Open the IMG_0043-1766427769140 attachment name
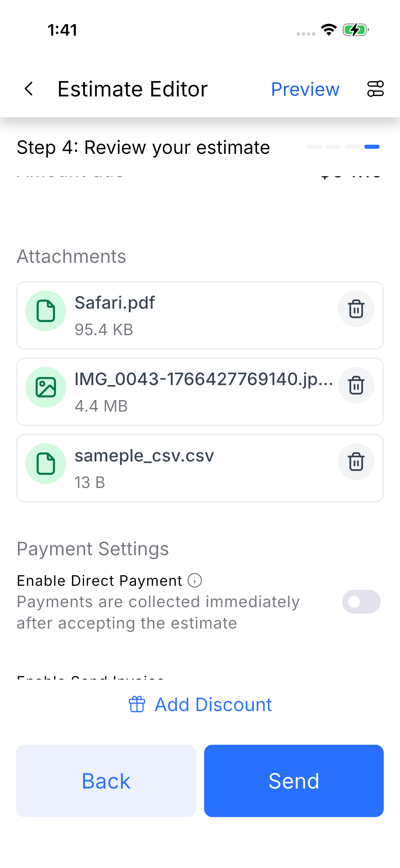The width and height of the screenshot is (400, 868). [204, 379]
